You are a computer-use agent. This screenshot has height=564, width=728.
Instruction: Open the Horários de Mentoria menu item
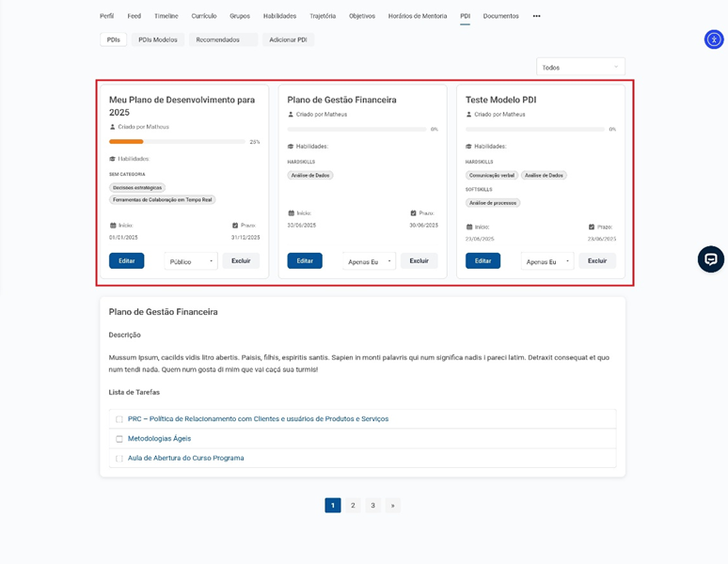point(418,16)
